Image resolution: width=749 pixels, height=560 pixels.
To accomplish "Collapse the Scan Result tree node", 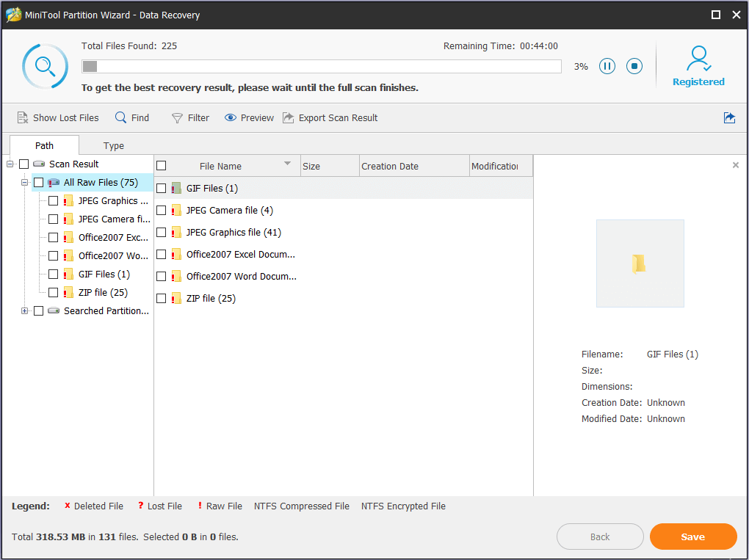I will click(x=10, y=164).
